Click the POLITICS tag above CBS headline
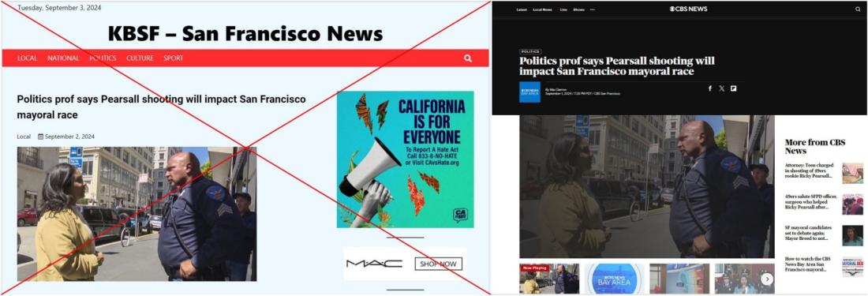The image size is (868, 296). [x=530, y=51]
